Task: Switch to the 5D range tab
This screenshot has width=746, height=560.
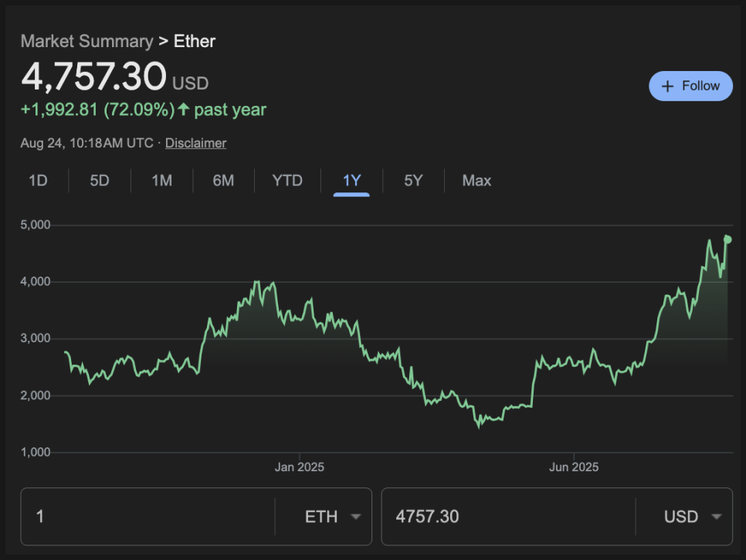Action: tap(100, 181)
